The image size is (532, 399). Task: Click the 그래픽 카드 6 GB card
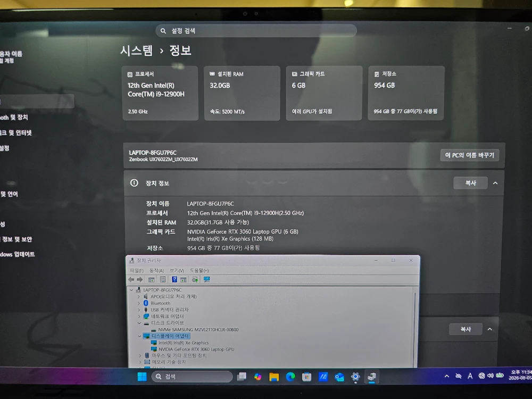click(325, 93)
